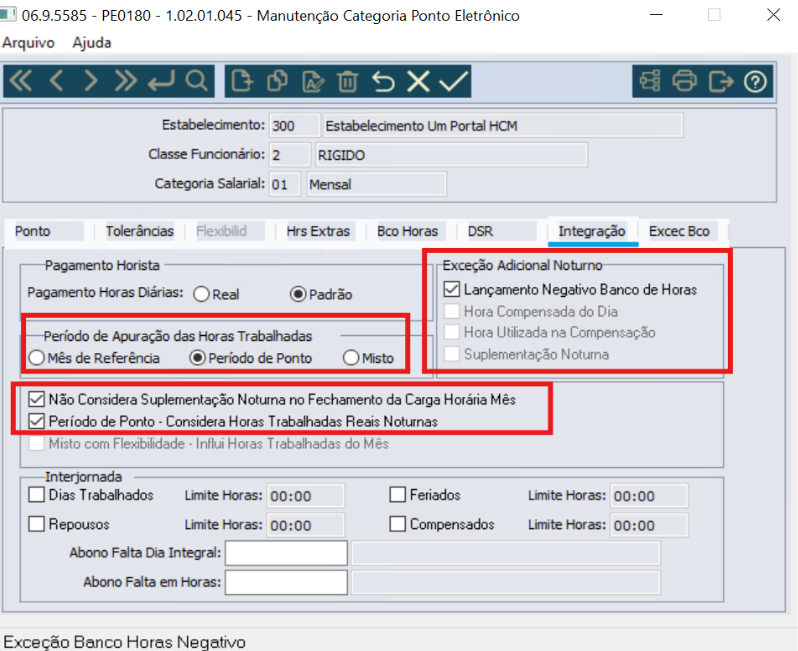
Task: Click Limite Horas field for Repousos
Action: point(305,525)
